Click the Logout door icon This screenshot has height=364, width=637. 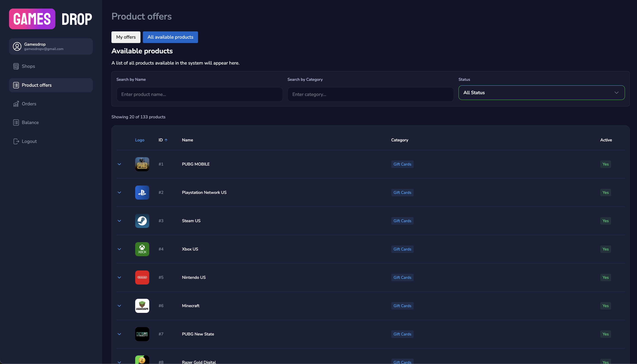pos(16,141)
